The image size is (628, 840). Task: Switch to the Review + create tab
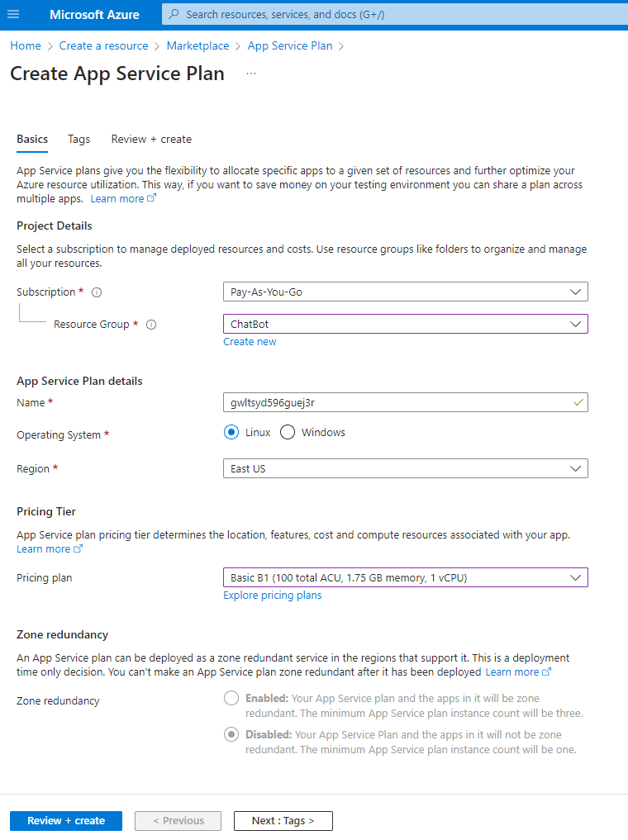point(152,140)
